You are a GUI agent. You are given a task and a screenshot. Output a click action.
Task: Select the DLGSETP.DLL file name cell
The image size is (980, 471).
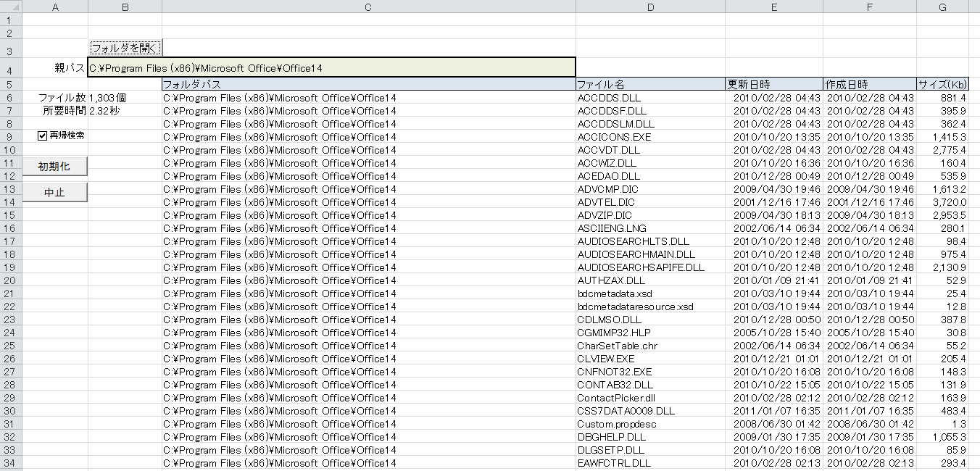[x=650, y=449]
